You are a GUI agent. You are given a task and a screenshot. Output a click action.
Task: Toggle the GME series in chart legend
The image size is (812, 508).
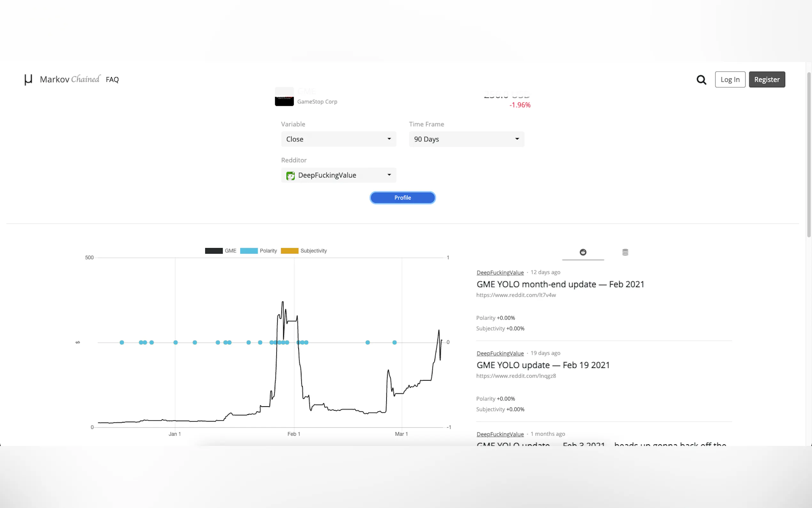221,250
